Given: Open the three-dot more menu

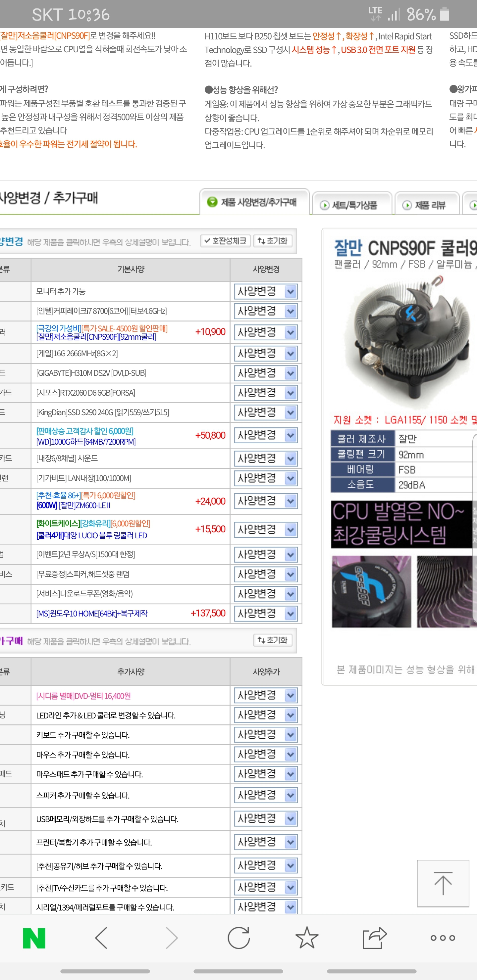Looking at the screenshot, I should [442, 938].
